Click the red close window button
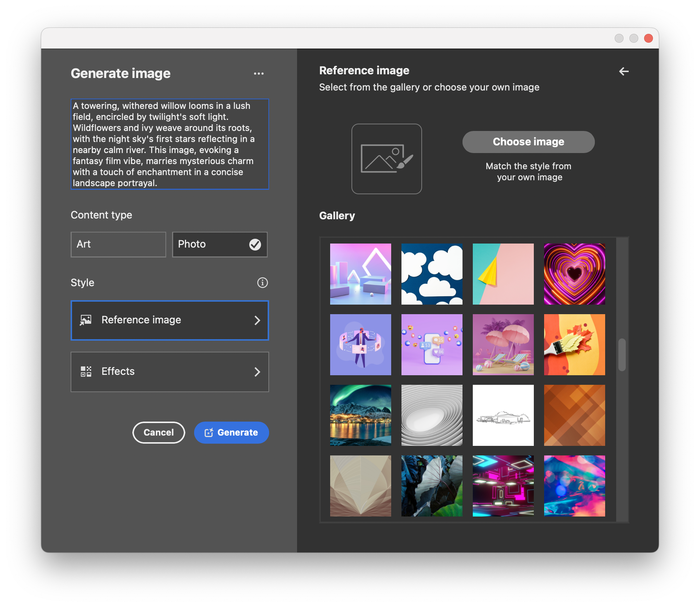 pyautogui.click(x=649, y=38)
